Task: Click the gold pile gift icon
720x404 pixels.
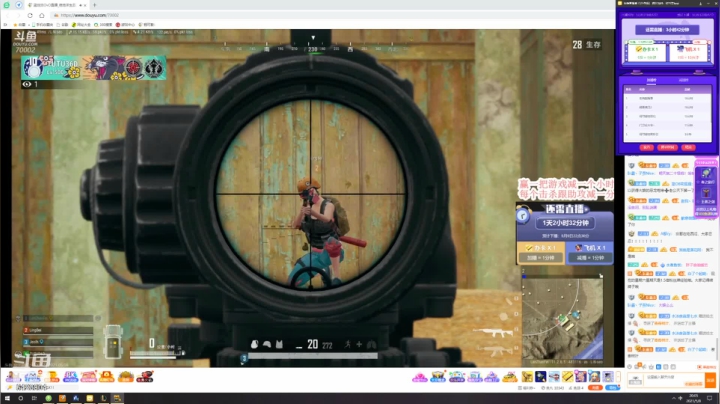Action: coord(125,376)
